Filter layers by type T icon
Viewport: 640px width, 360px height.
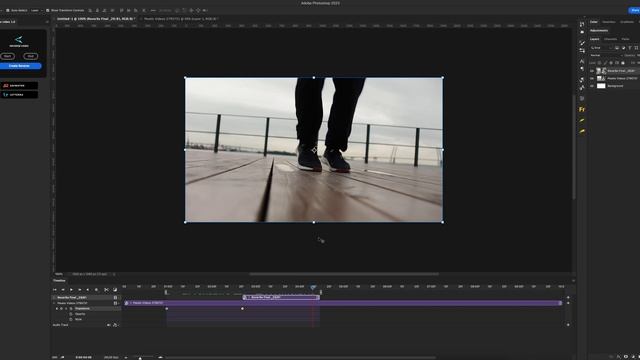(630, 48)
